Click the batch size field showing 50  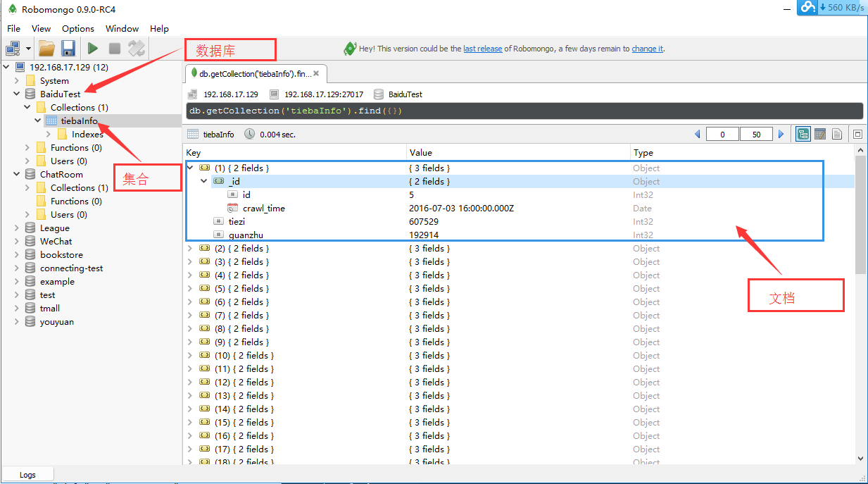click(756, 135)
